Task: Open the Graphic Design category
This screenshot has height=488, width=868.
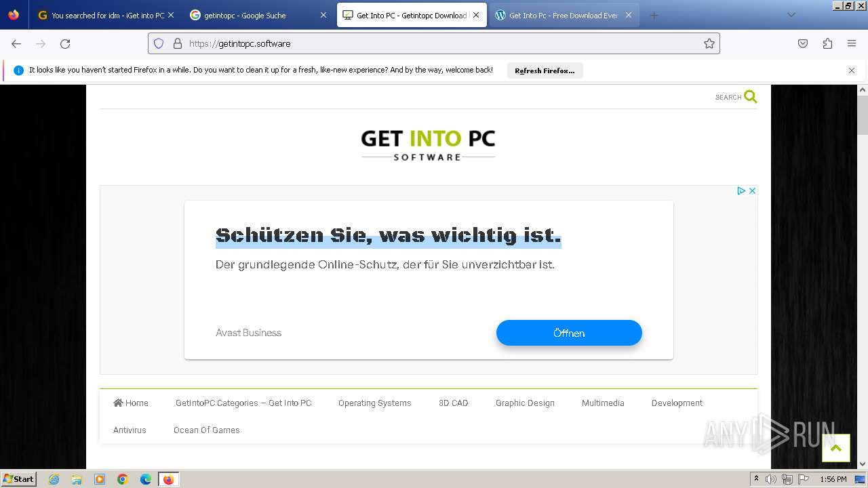Action: [525, 403]
